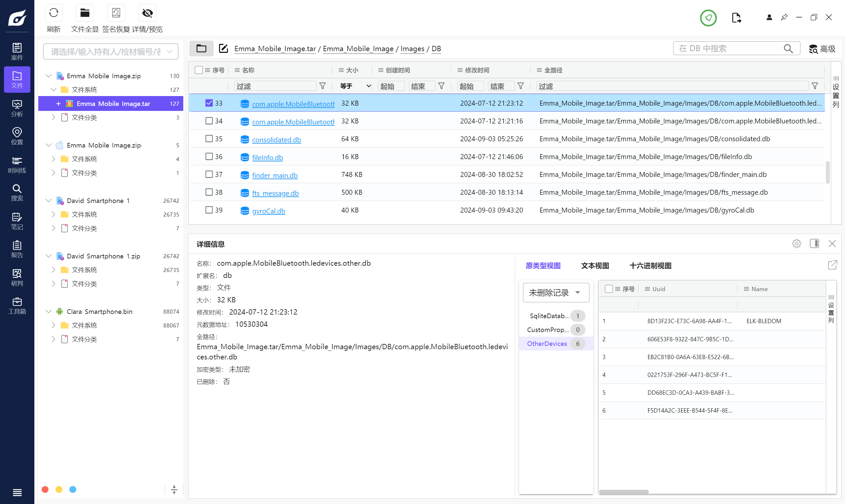Image resolution: width=845 pixels, height=504 pixels.
Task: Click the 高级 advanced search button
Action: (x=822, y=49)
